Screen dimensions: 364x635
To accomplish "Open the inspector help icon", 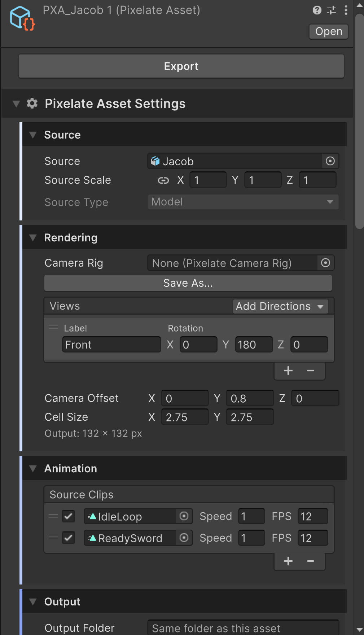I will pos(317,10).
